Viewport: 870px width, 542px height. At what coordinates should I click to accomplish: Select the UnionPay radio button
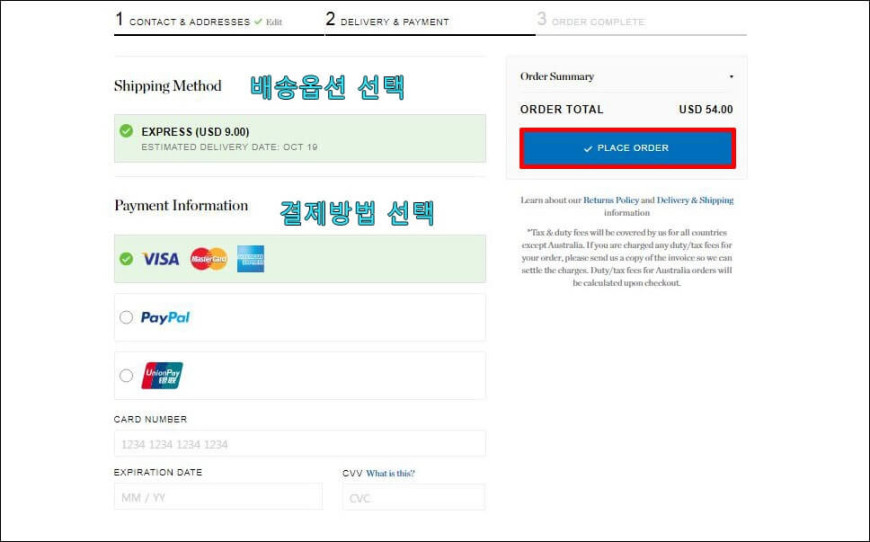coord(127,376)
